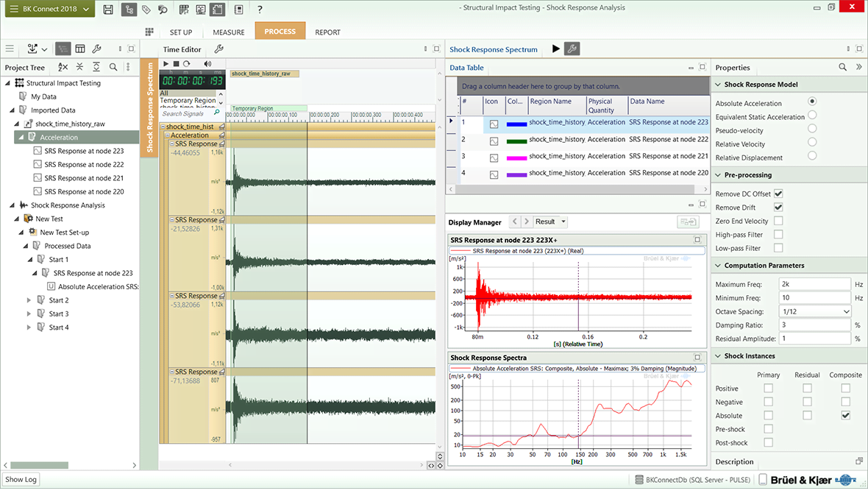Switch to the MEASURE tab
Screen dimensions: 868x496
229,32
